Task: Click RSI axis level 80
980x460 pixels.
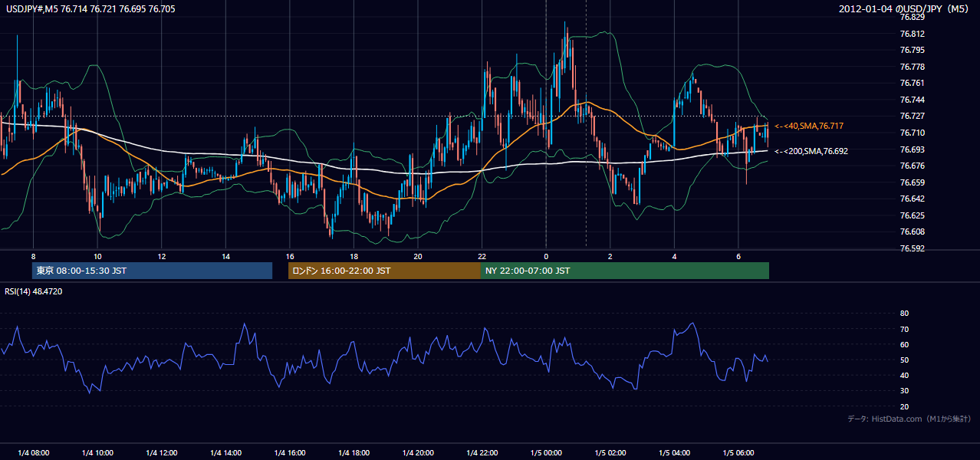Action: pos(905,314)
